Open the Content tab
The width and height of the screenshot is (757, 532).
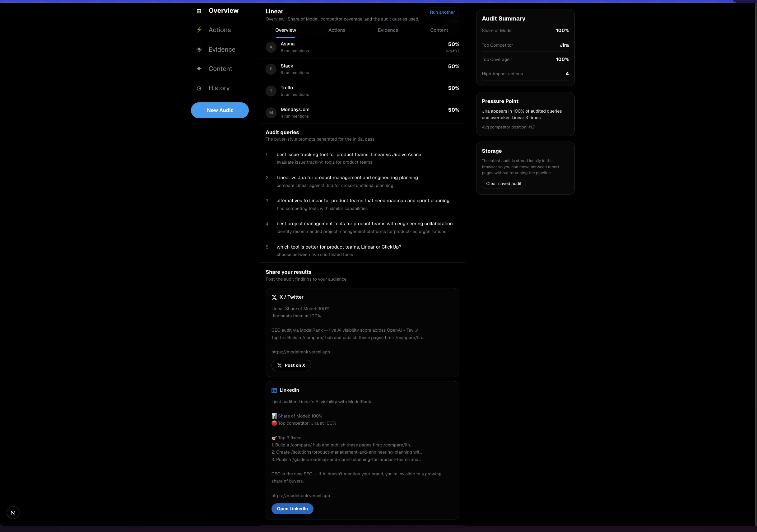[439, 30]
